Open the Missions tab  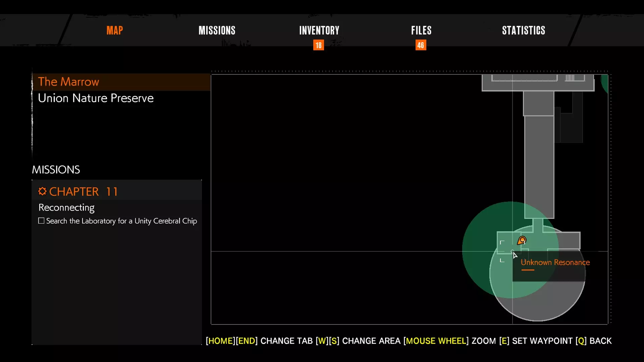tap(217, 31)
